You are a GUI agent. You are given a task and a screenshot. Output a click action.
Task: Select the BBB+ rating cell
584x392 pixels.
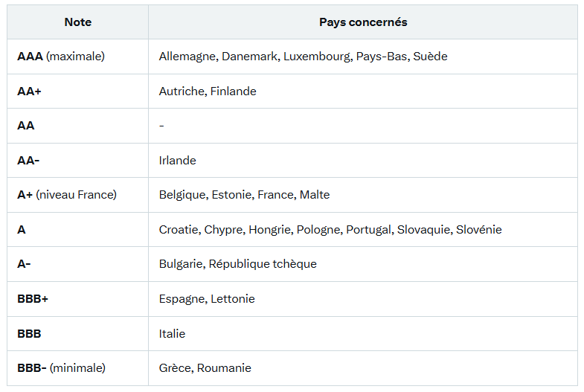78,299
